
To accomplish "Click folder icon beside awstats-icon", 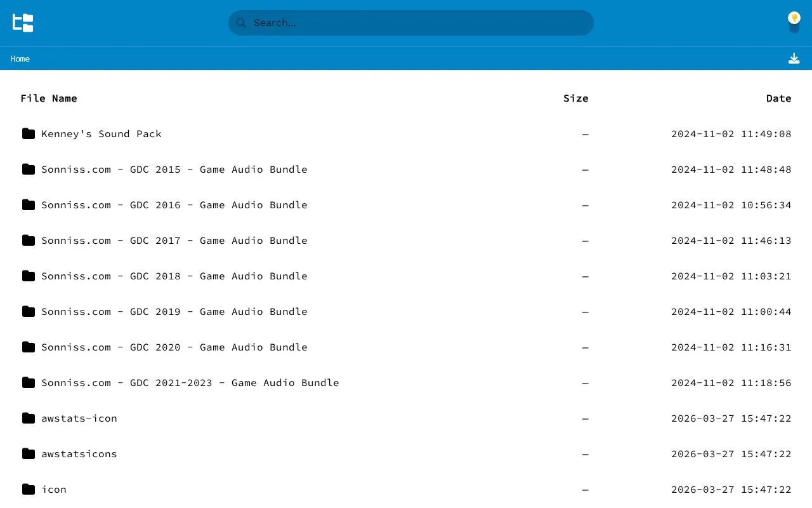I will pos(29,418).
